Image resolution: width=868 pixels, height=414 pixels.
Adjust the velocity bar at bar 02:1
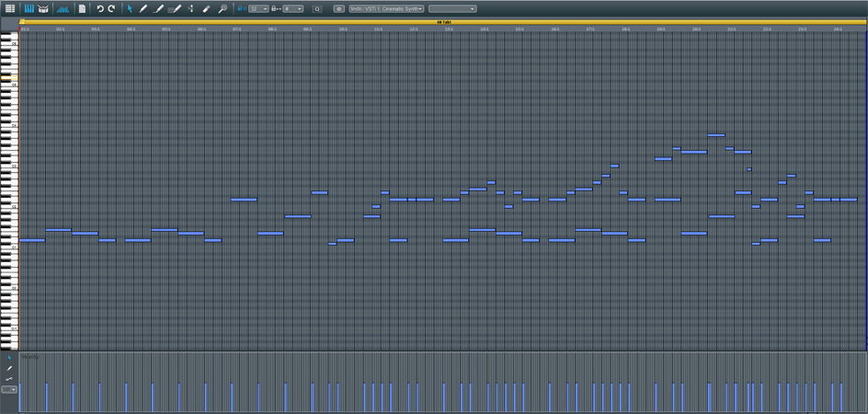[47, 397]
